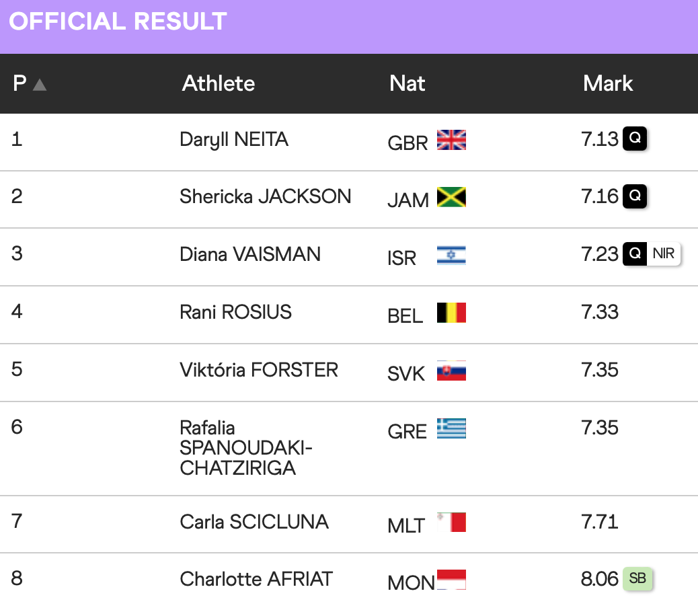
Task: Click the Great Britain flag icon
Action: [451, 140]
